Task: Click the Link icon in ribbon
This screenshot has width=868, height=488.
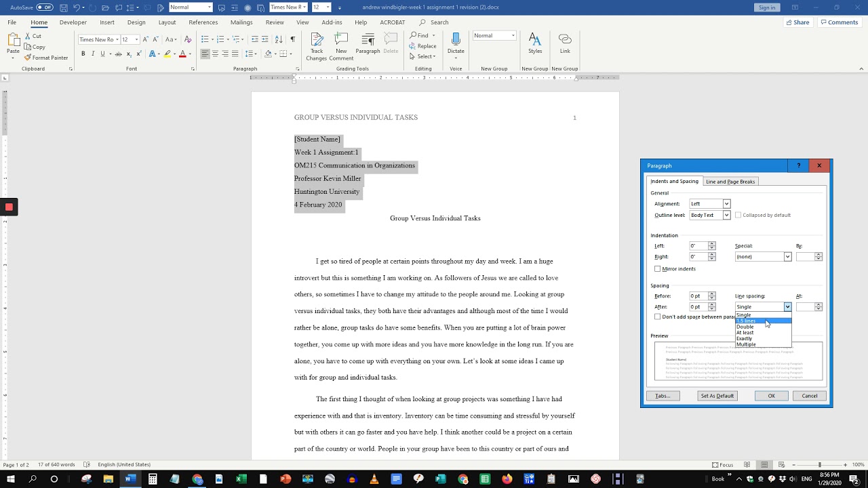Action: 565,43
